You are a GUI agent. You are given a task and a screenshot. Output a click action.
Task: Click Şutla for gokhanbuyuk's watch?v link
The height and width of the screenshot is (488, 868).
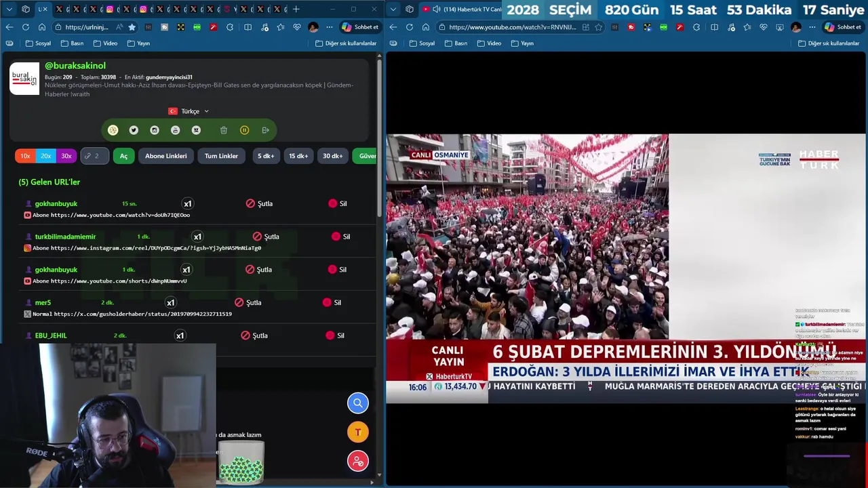[259, 203]
